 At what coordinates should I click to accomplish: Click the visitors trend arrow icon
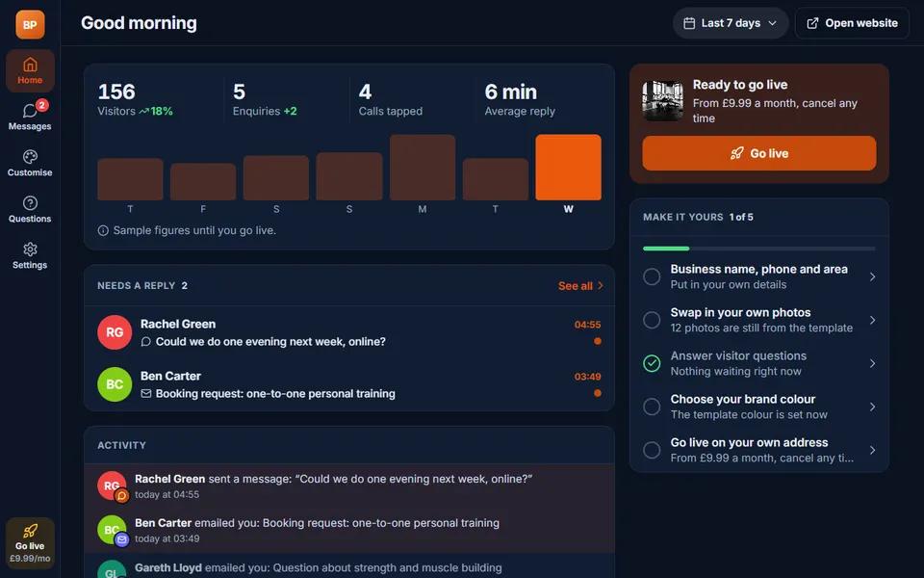(x=143, y=112)
